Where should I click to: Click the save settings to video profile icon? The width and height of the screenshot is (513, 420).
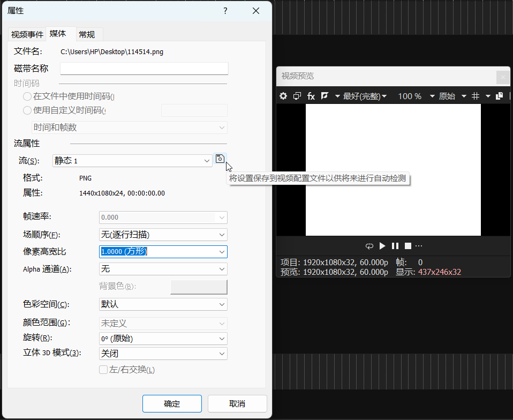220,159
